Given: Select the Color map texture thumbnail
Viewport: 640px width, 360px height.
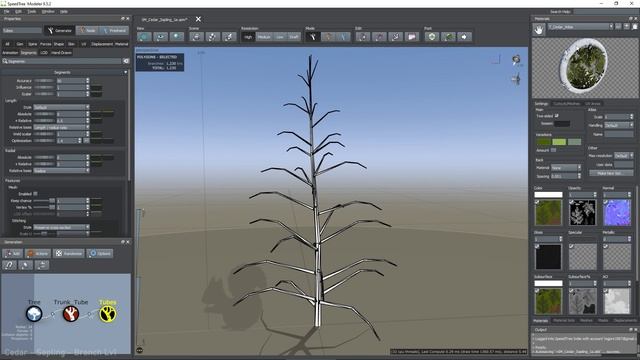Looking at the screenshot, I should coord(548,212).
